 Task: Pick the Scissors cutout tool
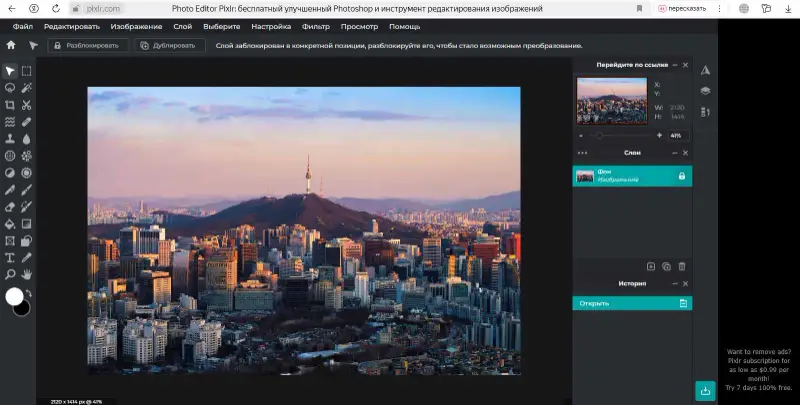(x=27, y=105)
